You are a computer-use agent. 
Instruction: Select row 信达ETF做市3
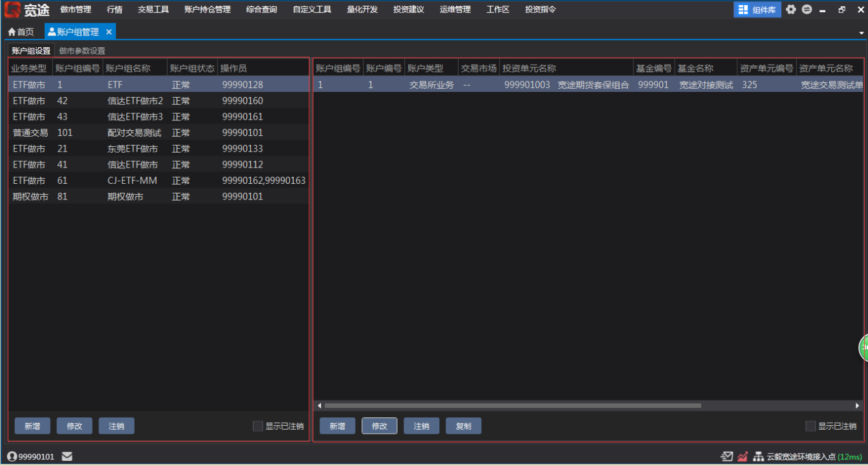[158, 116]
